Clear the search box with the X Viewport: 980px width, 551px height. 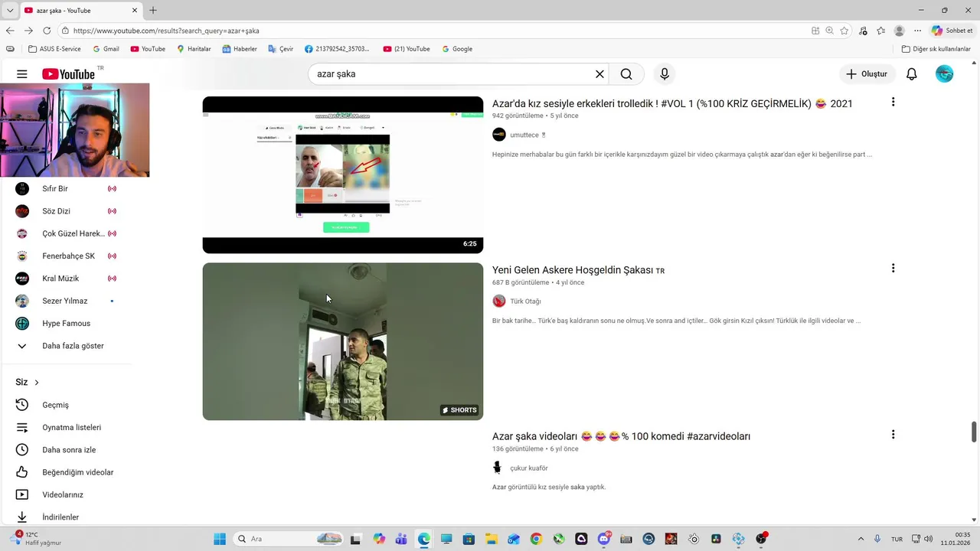pyautogui.click(x=600, y=74)
